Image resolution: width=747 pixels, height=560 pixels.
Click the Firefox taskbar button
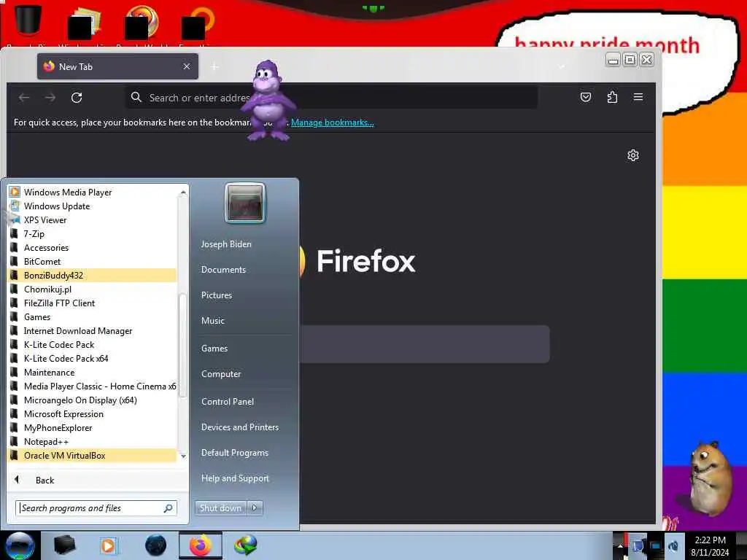(x=201, y=545)
